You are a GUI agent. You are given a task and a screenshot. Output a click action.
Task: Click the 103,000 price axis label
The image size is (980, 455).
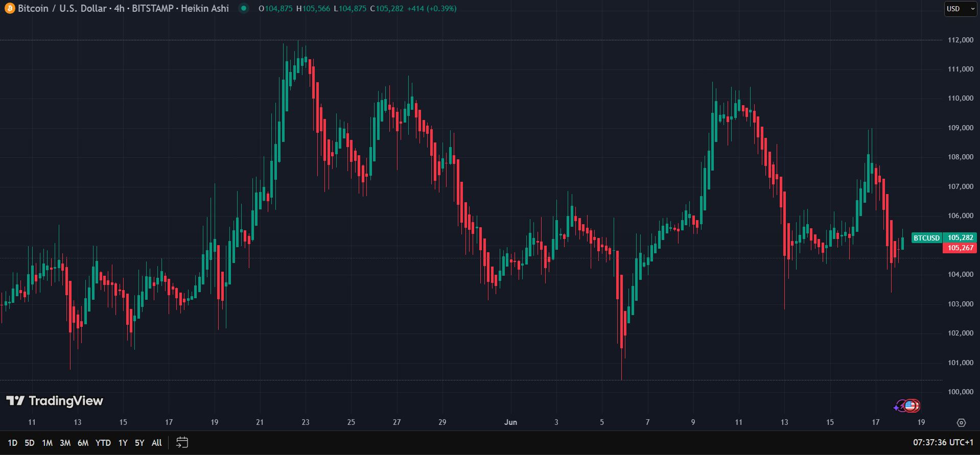click(961, 304)
